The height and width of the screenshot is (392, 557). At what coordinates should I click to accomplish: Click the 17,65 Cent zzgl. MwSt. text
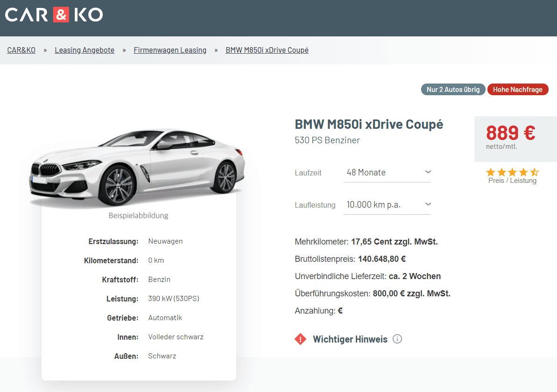(395, 242)
